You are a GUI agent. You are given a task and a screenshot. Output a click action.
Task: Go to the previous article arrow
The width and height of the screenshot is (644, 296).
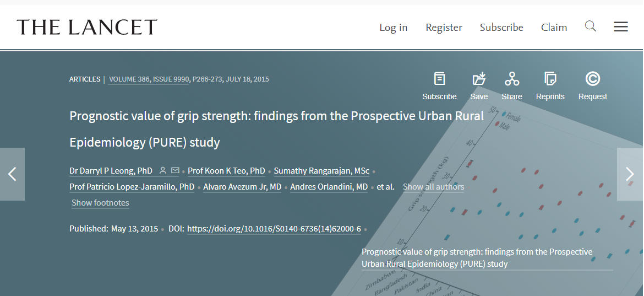[12, 174]
